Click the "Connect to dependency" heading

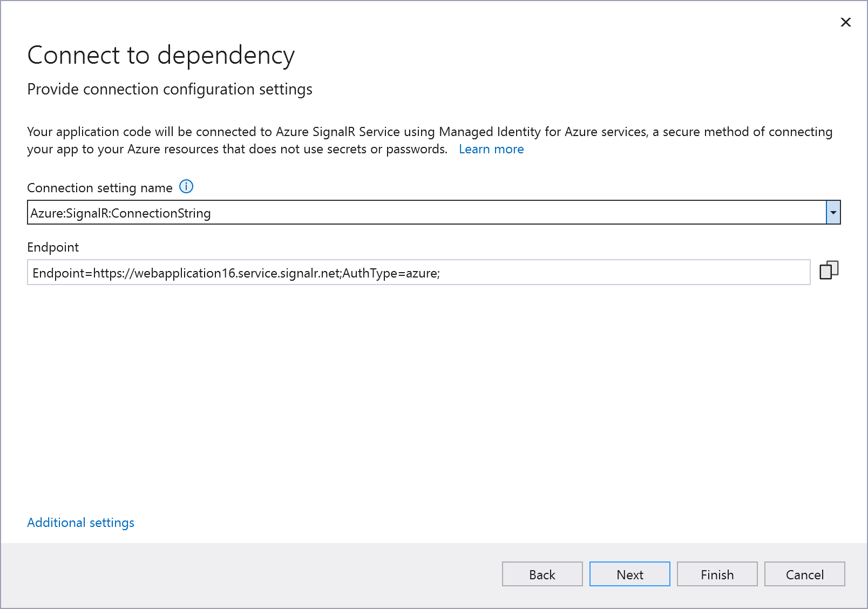pos(161,56)
